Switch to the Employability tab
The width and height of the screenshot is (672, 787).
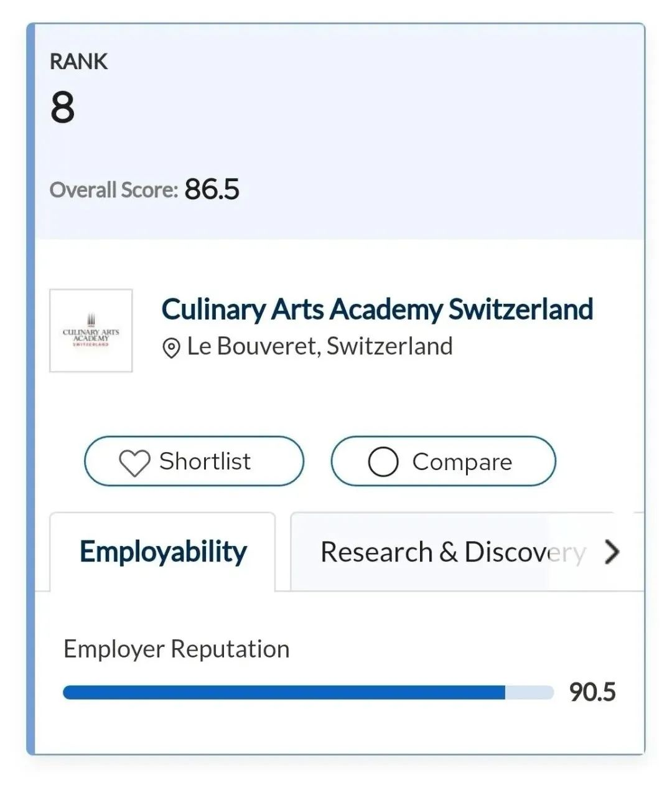coord(163,552)
